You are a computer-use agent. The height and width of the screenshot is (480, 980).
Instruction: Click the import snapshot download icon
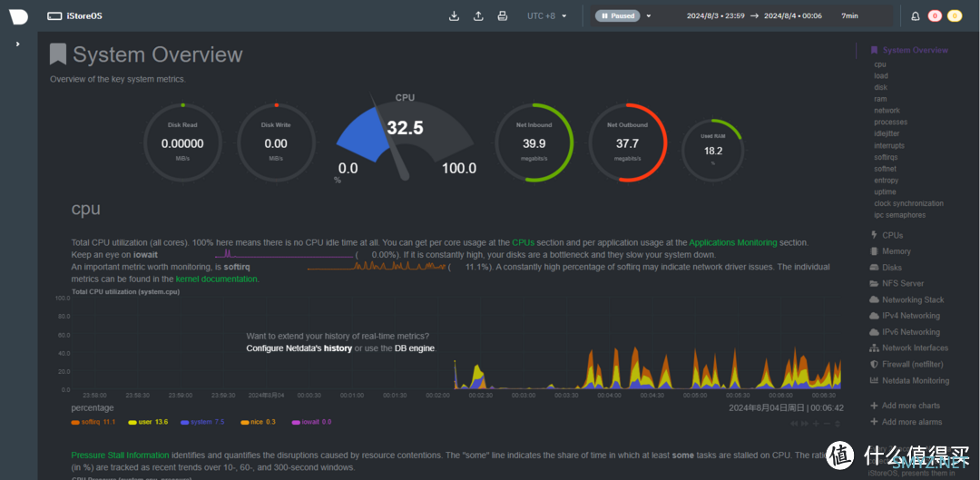pos(455,16)
